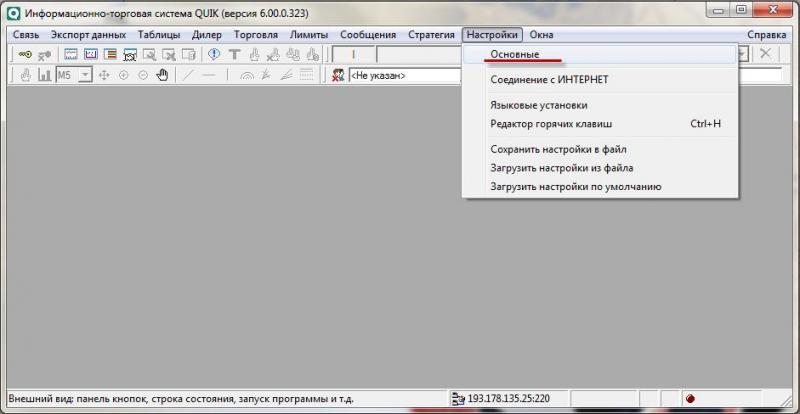Click the chart window toolbar icon
The image size is (800, 414).
pos(91,54)
